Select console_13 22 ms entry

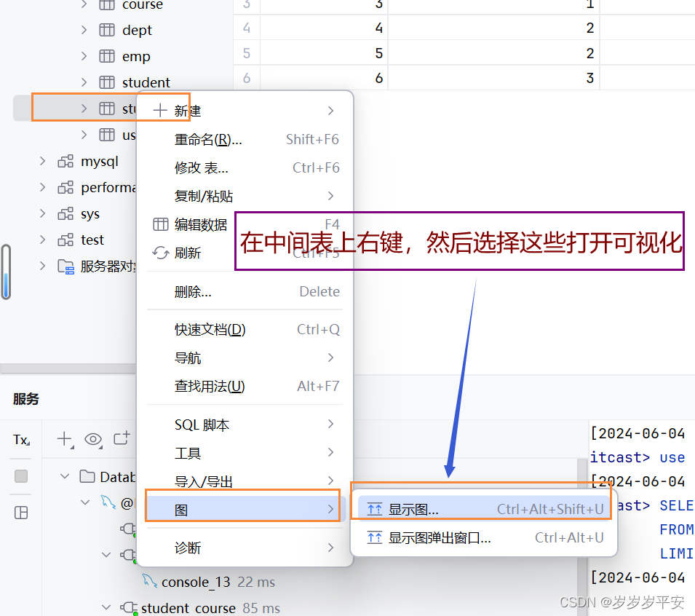tap(218, 582)
